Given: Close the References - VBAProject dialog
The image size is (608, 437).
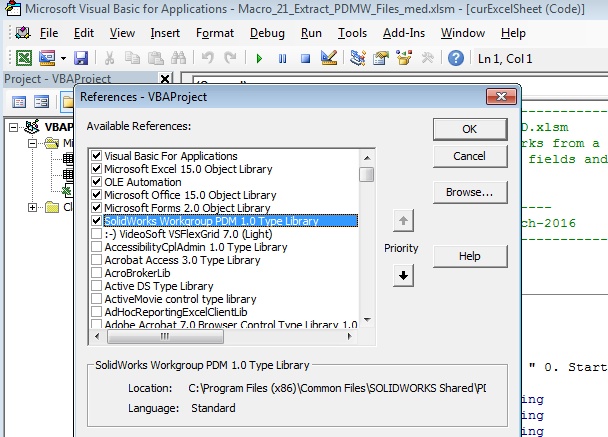Looking at the screenshot, I should pyautogui.click(x=501, y=96).
